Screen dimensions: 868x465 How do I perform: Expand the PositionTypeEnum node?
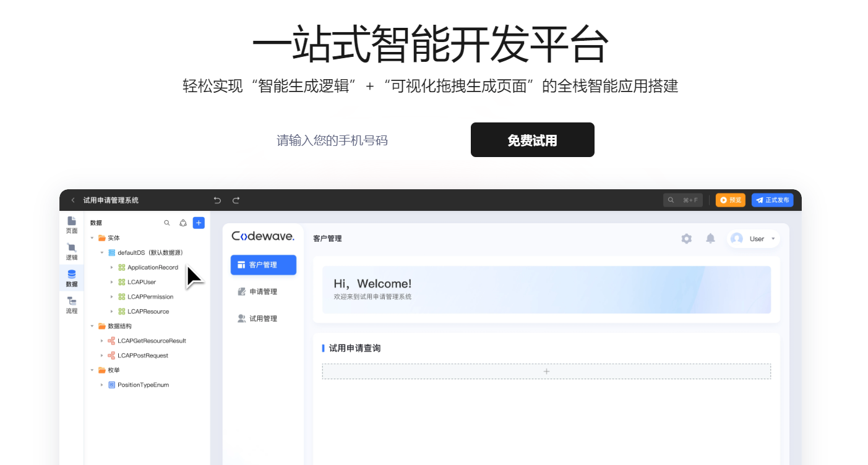click(102, 385)
